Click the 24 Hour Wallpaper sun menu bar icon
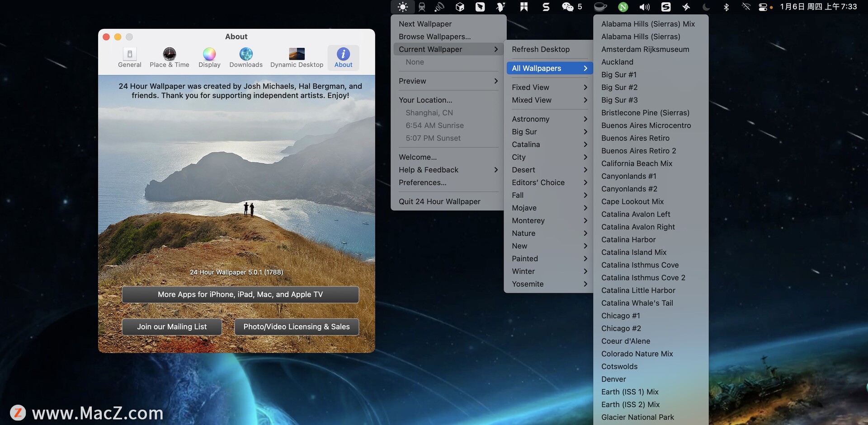Image resolution: width=868 pixels, height=425 pixels. [403, 7]
